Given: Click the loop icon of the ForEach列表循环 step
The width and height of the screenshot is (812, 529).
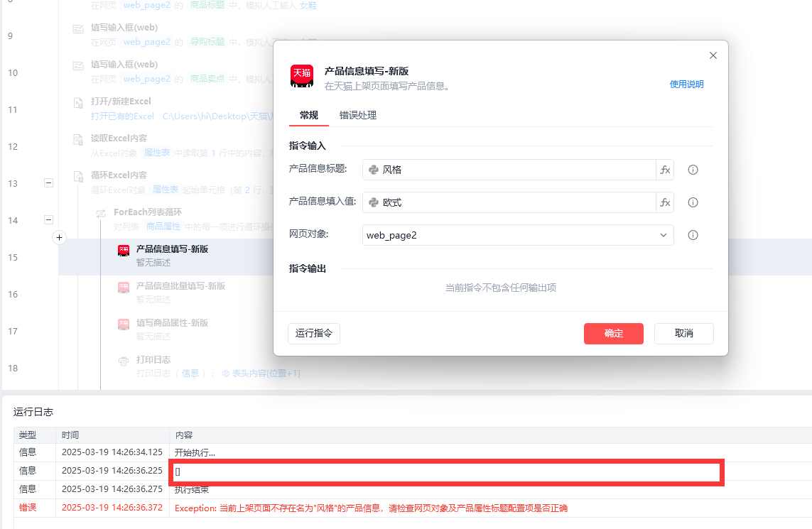Looking at the screenshot, I should (101, 213).
